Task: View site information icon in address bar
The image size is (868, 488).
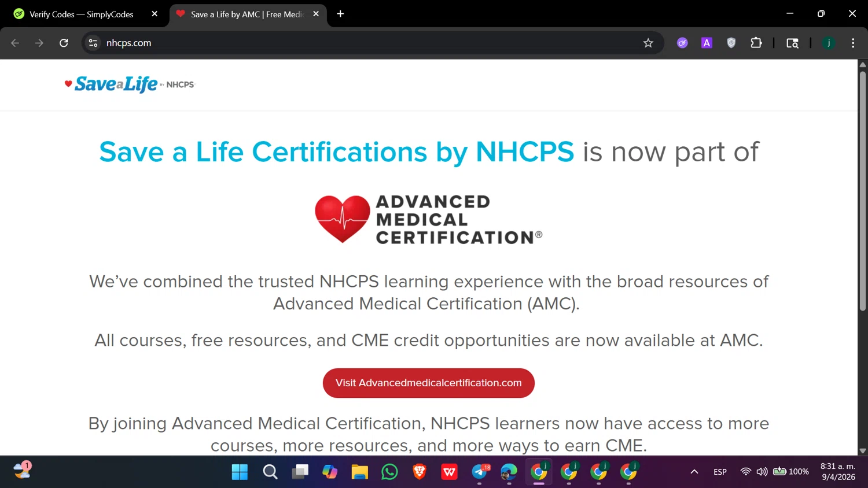Action: click(x=93, y=43)
